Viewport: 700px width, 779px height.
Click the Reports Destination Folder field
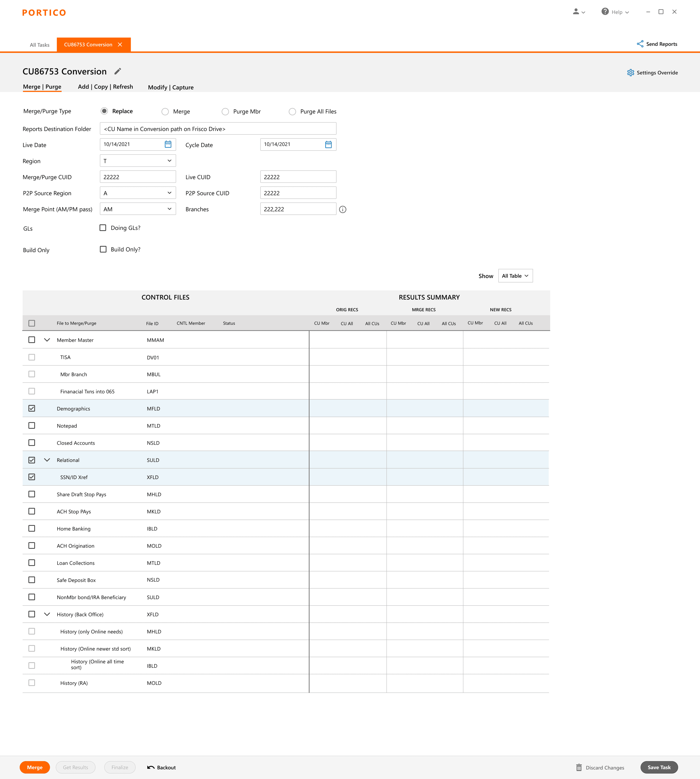(x=218, y=129)
